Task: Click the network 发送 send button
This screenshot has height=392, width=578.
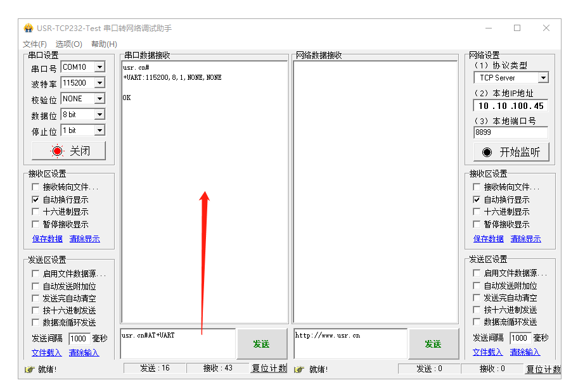Action: [x=433, y=344]
